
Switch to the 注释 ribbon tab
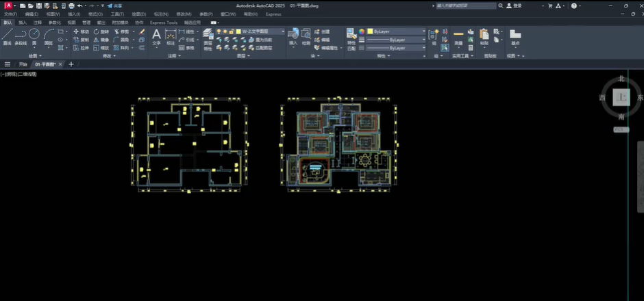(38, 23)
